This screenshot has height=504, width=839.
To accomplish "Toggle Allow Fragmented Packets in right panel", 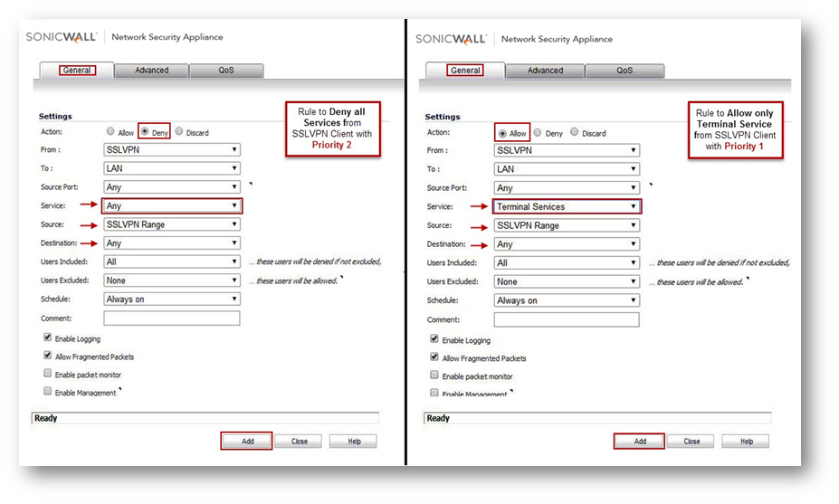I will 435,357.
